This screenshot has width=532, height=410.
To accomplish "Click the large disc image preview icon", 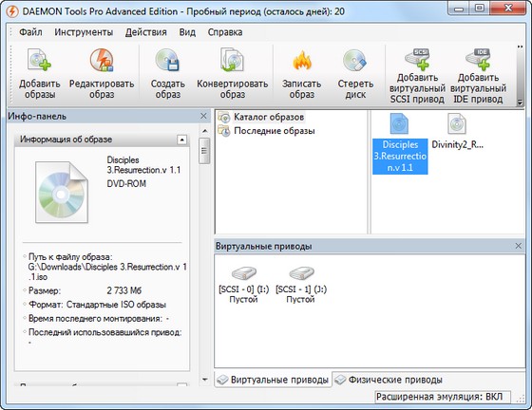I will [62, 192].
